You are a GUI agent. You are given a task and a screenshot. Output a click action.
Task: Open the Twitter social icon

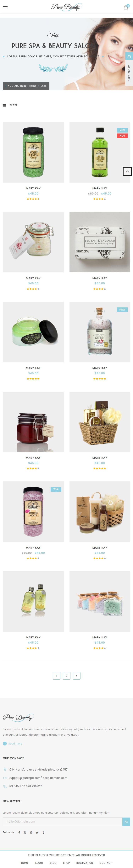pos(37,832)
